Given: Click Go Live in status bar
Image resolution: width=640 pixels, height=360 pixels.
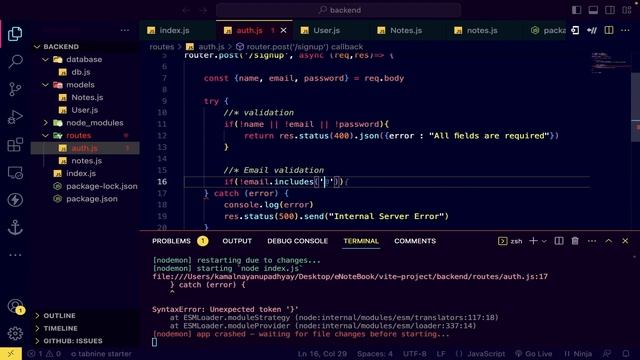Looking at the screenshot, I should tap(533, 353).
